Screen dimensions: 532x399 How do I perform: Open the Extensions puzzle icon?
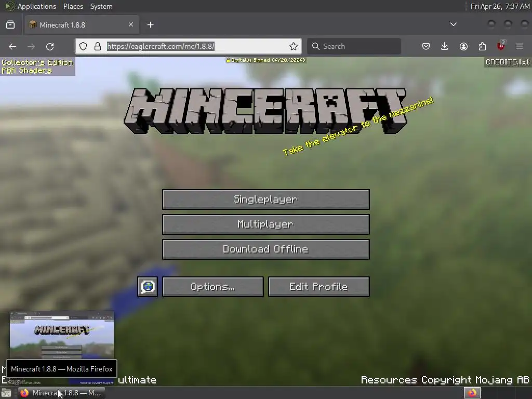click(x=482, y=46)
